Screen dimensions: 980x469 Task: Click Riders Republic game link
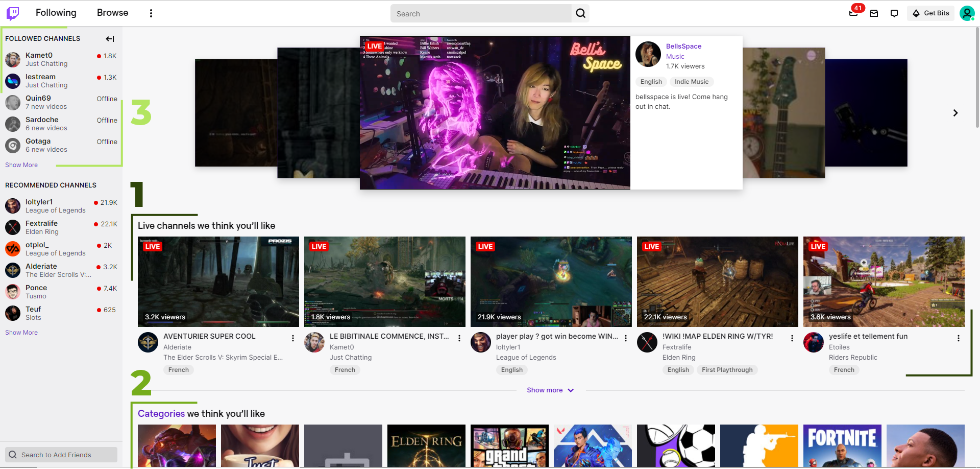853,358
